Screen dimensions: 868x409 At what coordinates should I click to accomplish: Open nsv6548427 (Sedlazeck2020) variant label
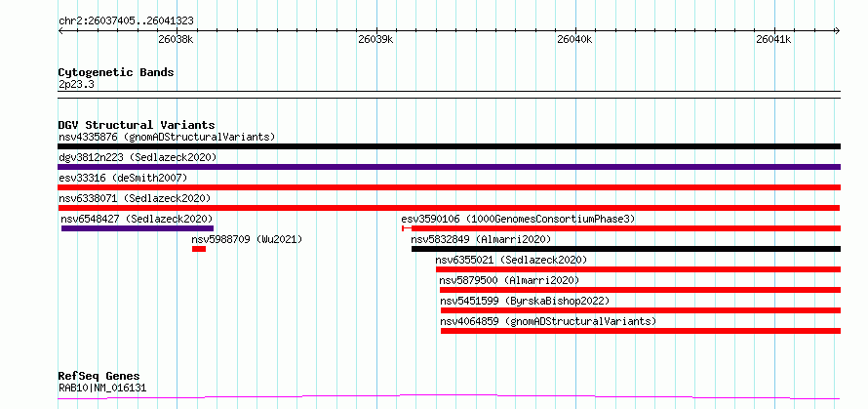(137, 219)
